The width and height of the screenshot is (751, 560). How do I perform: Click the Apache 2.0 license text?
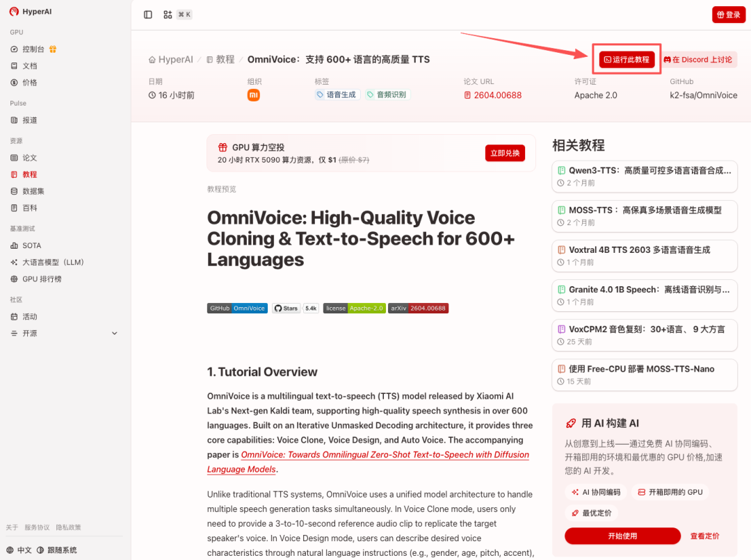point(596,95)
